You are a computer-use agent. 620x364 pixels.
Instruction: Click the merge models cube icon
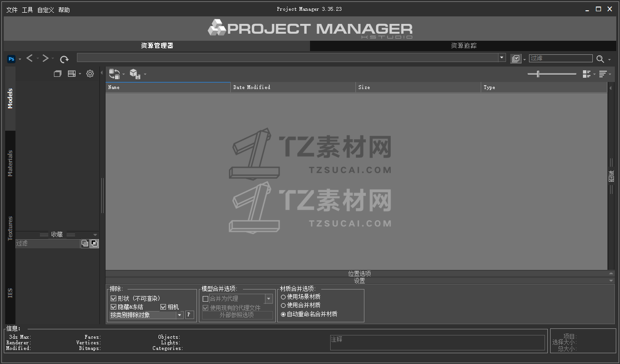[136, 74]
